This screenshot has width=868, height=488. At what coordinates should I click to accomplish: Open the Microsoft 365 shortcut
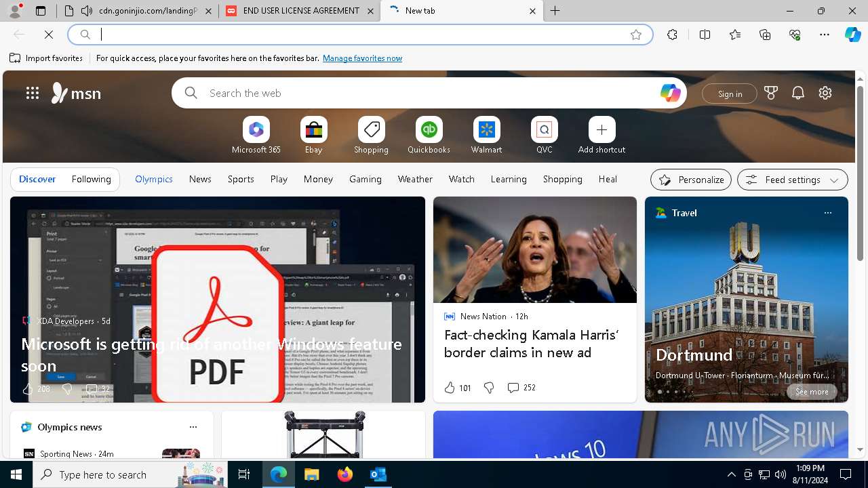click(x=256, y=136)
